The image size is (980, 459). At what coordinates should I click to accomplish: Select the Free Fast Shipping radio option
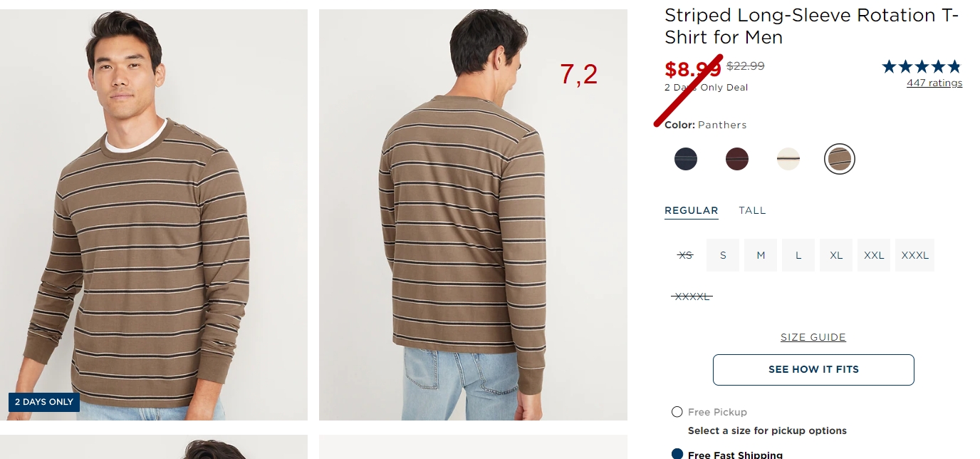677,454
